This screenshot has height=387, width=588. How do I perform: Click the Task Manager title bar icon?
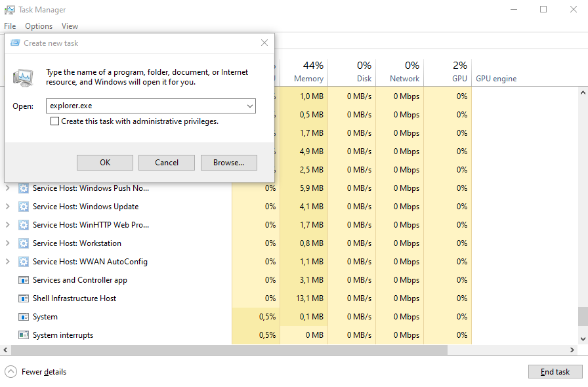click(10, 10)
